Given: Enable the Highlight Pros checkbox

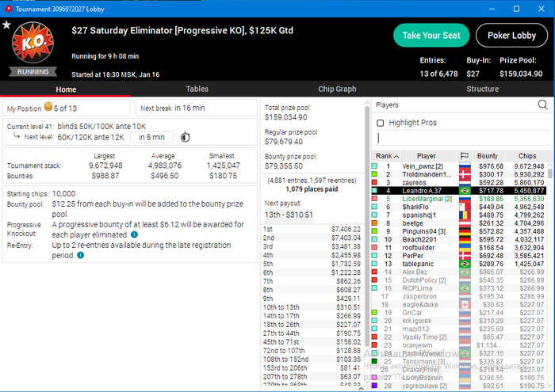Looking at the screenshot, I should [x=380, y=123].
